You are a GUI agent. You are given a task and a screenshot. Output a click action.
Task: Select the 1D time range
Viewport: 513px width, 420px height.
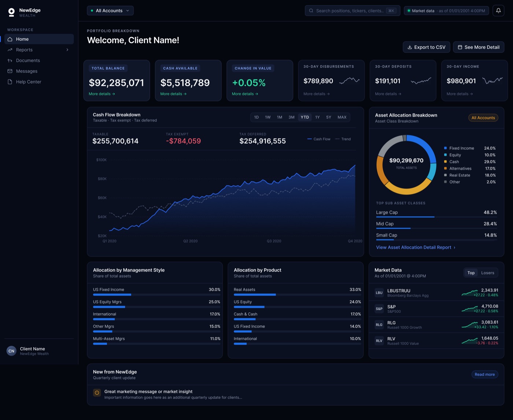(x=256, y=117)
